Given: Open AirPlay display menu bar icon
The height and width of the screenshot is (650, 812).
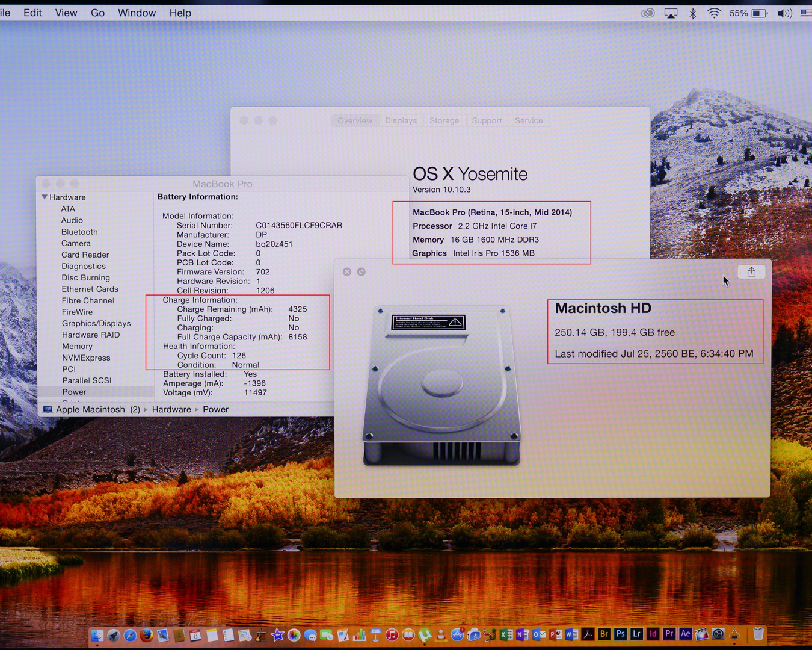Looking at the screenshot, I should [x=671, y=13].
